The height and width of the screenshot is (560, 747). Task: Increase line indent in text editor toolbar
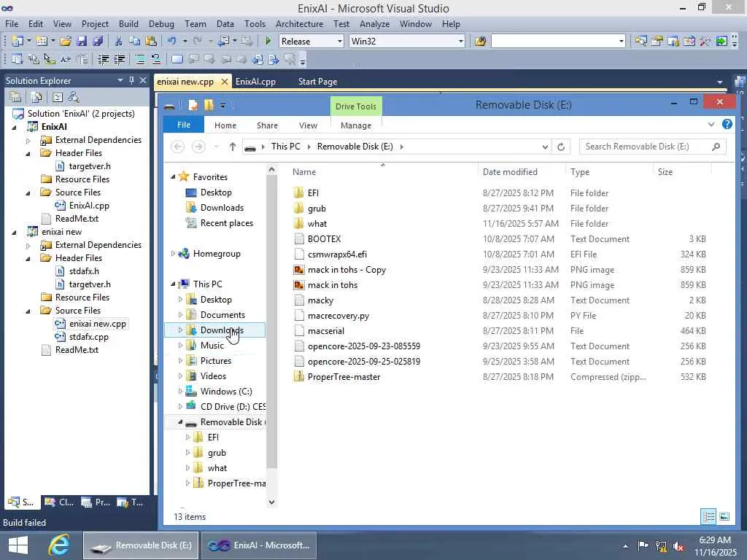point(119,60)
